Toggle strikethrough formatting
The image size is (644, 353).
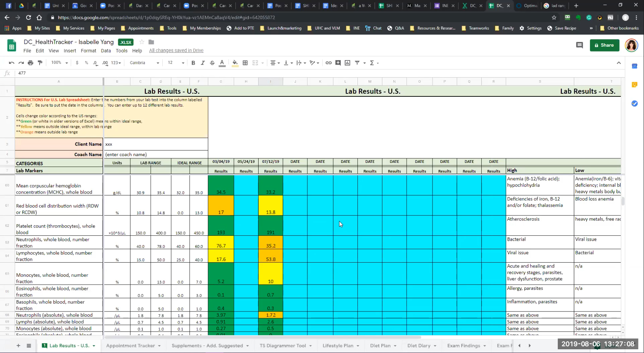tap(212, 63)
